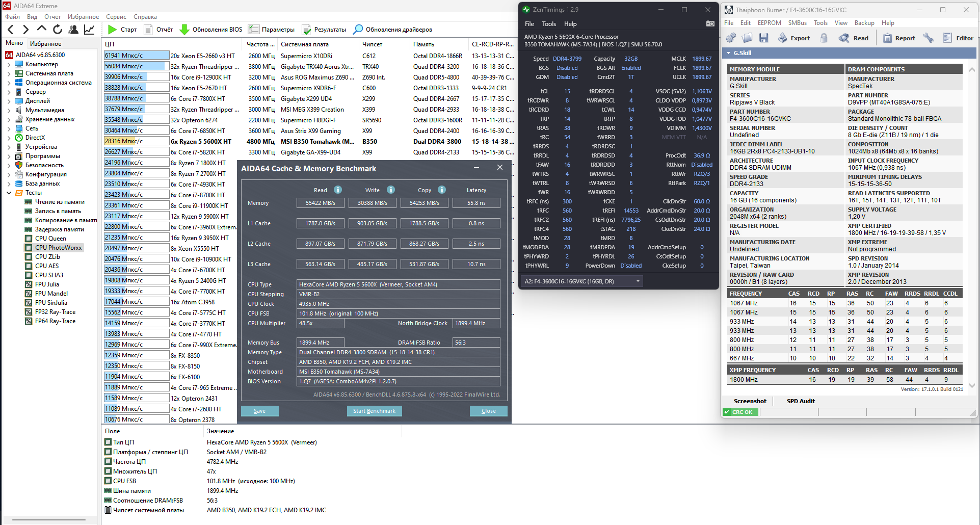Click the Memory Read value 55422 MB/s

[x=321, y=203]
